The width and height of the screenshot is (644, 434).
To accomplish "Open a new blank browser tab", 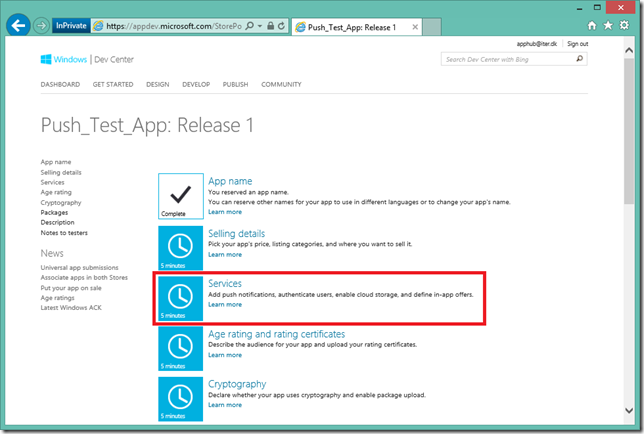I will click(x=432, y=27).
